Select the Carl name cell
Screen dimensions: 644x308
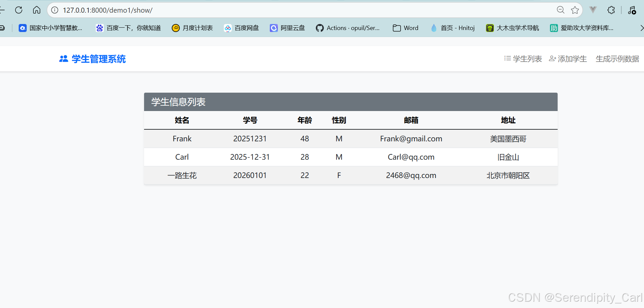(x=182, y=157)
